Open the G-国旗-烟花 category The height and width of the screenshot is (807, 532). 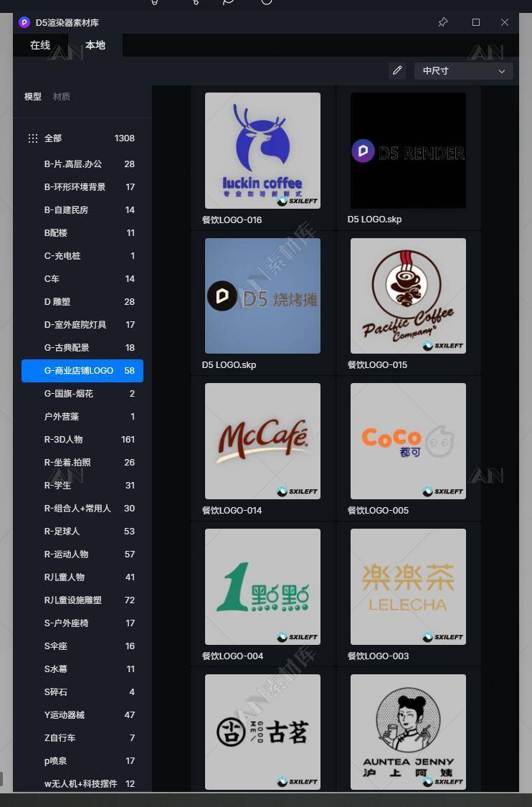click(82, 394)
